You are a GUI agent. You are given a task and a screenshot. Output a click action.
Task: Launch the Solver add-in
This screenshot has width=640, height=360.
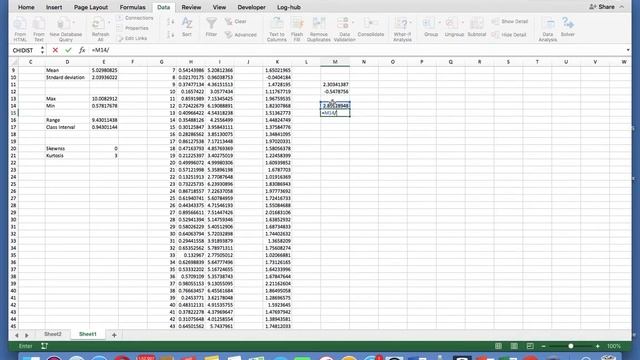click(x=568, y=27)
